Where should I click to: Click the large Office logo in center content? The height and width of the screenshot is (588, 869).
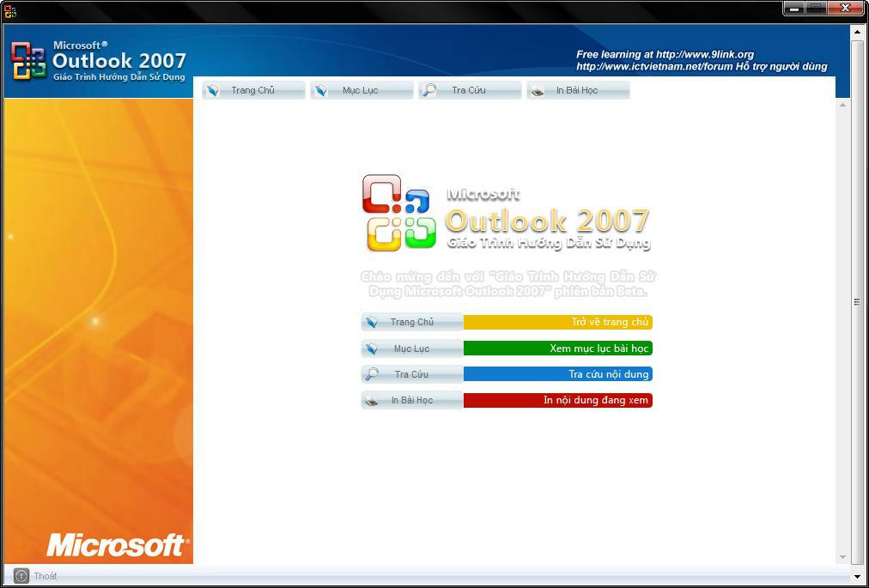click(x=398, y=213)
